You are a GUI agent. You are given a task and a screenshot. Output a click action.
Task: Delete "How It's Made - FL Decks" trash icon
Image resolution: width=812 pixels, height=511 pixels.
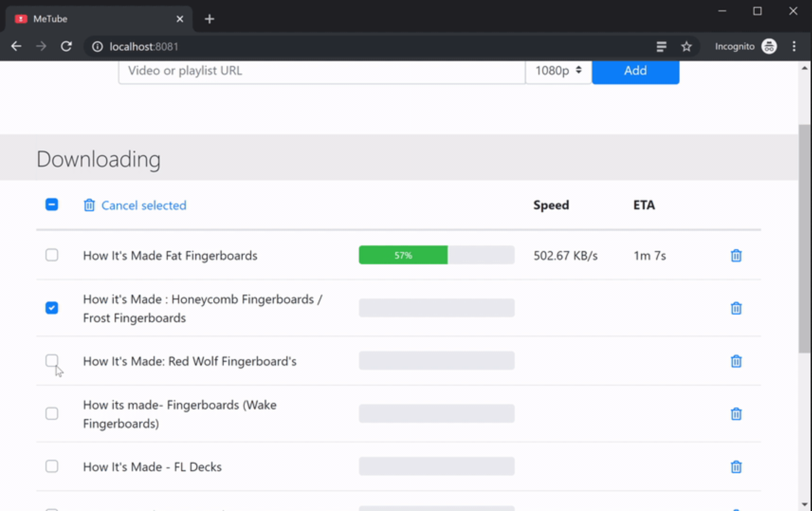tap(736, 467)
